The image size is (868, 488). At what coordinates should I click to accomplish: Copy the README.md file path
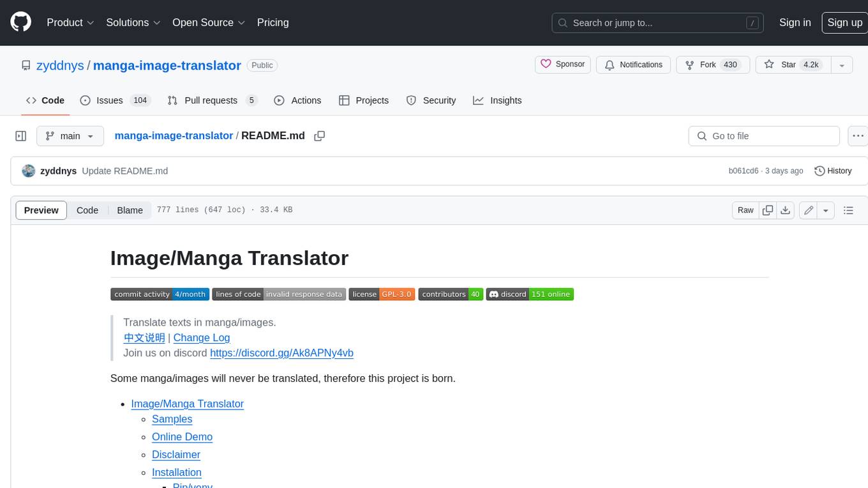[320, 136]
